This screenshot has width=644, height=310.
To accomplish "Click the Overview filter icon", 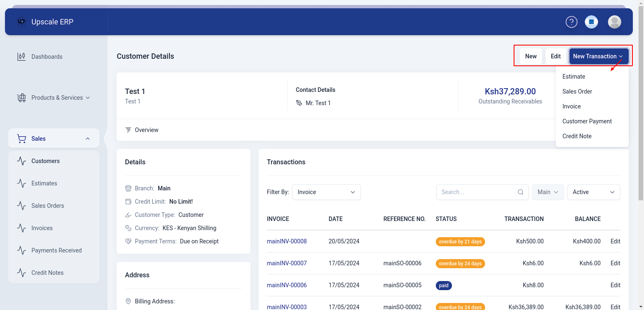I will click(x=128, y=130).
